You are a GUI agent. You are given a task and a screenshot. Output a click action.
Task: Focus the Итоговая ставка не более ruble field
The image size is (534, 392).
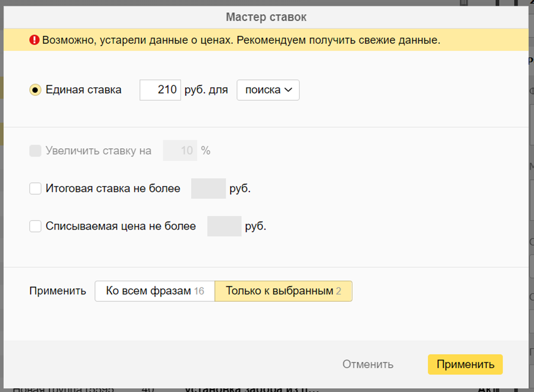point(208,189)
